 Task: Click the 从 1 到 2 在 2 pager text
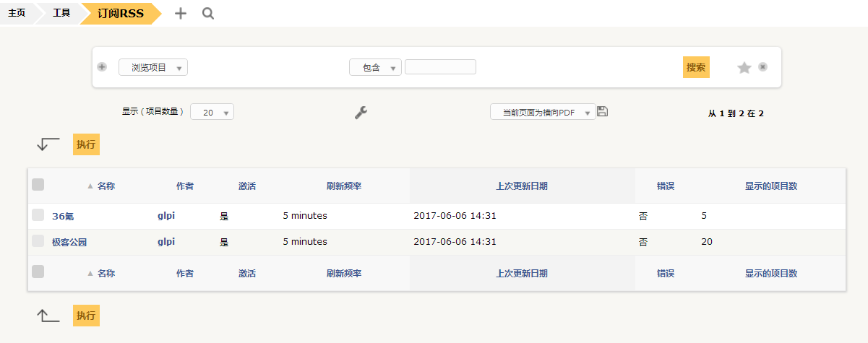click(736, 113)
